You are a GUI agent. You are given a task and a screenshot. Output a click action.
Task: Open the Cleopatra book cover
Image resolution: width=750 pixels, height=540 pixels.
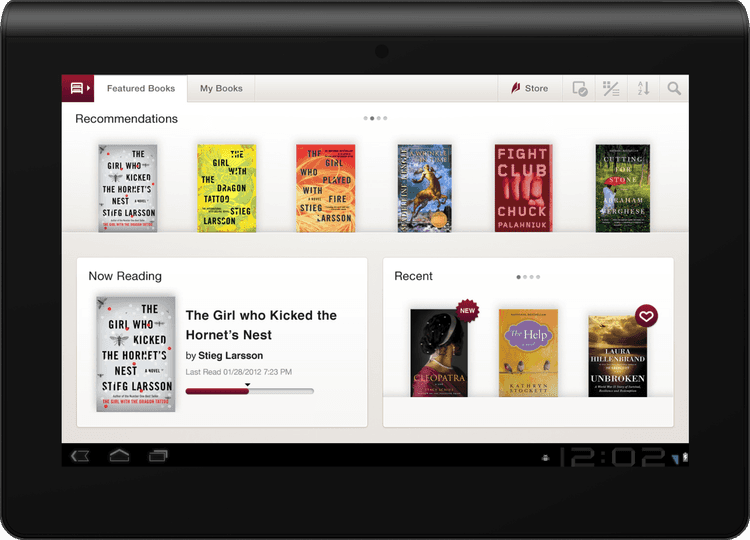tap(439, 353)
